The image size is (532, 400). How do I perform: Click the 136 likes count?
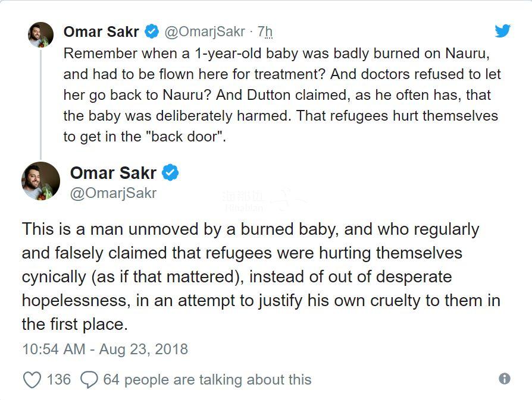pos(58,379)
